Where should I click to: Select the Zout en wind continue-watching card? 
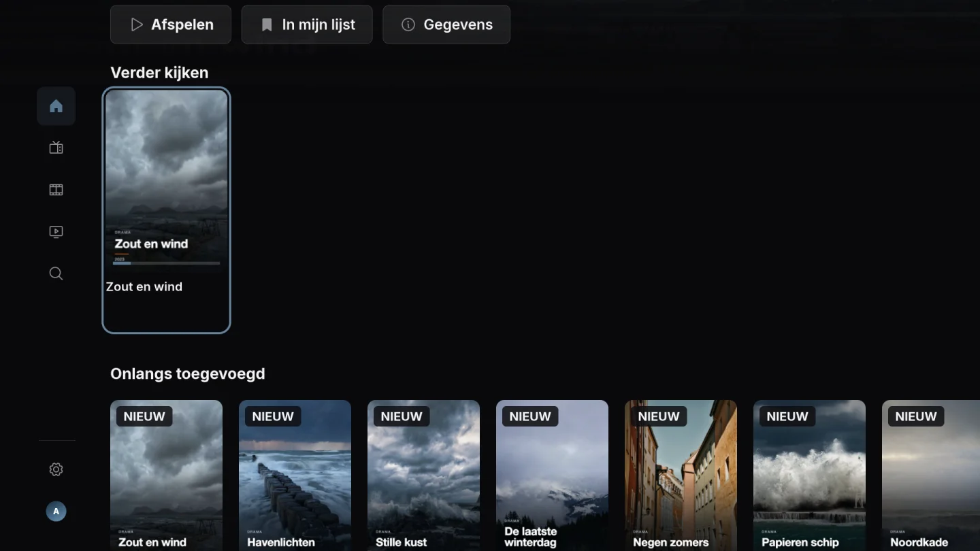[166, 210]
